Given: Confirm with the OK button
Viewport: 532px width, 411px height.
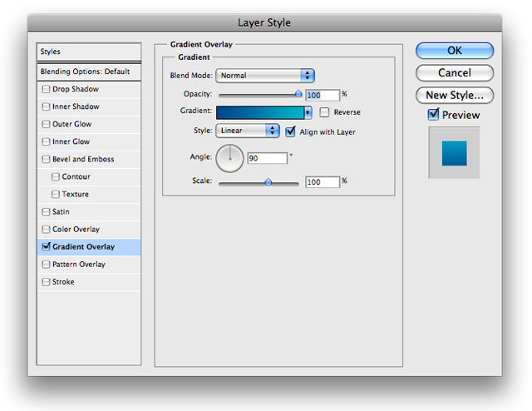Looking at the screenshot, I should click(x=455, y=51).
